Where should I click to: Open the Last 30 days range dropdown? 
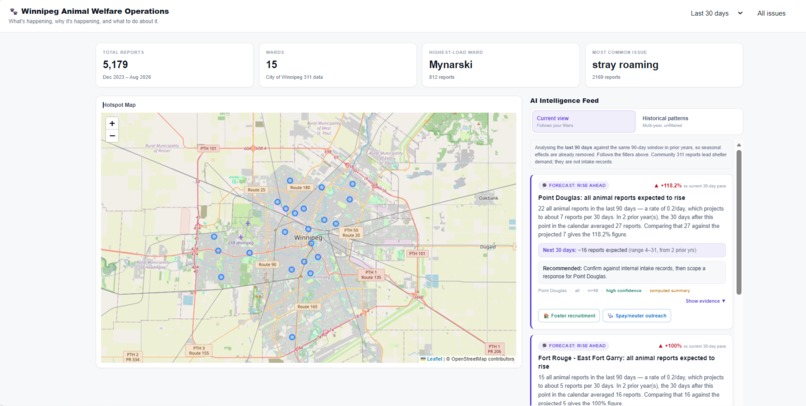pyautogui.click(x=716, y=13)
